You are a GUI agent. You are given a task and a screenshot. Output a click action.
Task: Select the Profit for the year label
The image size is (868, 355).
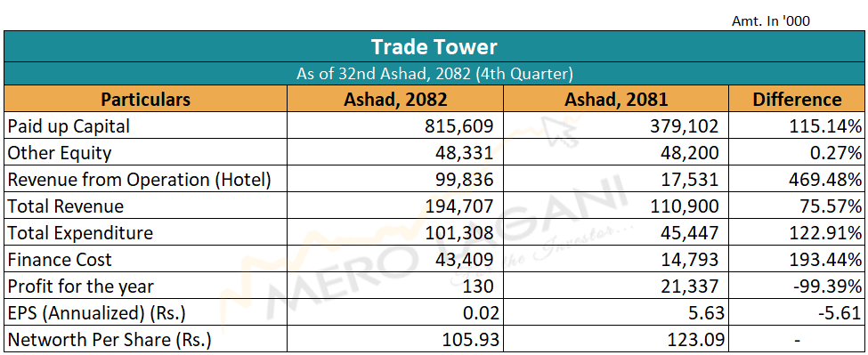(80, 286)
